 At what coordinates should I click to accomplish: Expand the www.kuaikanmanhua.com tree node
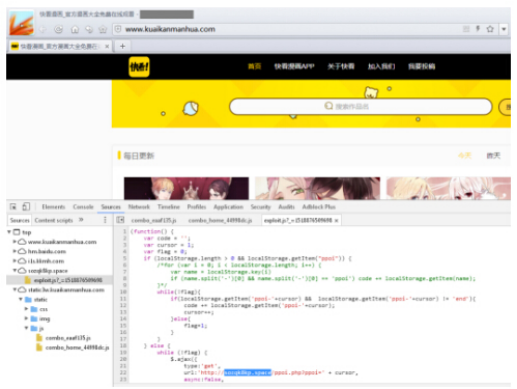coord(14,242)
